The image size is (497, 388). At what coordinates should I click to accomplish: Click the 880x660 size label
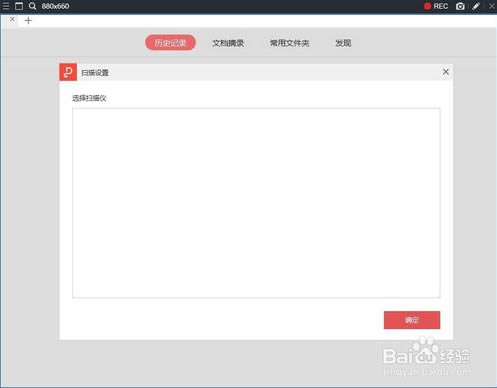coord(55,6)
